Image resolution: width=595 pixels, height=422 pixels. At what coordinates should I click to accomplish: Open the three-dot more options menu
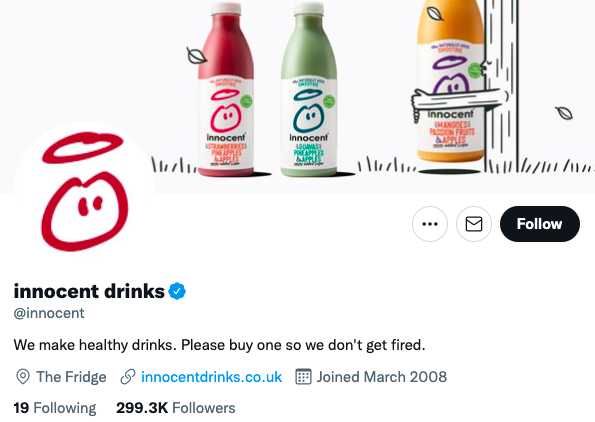pyautogui.click(x=430, y=224)
